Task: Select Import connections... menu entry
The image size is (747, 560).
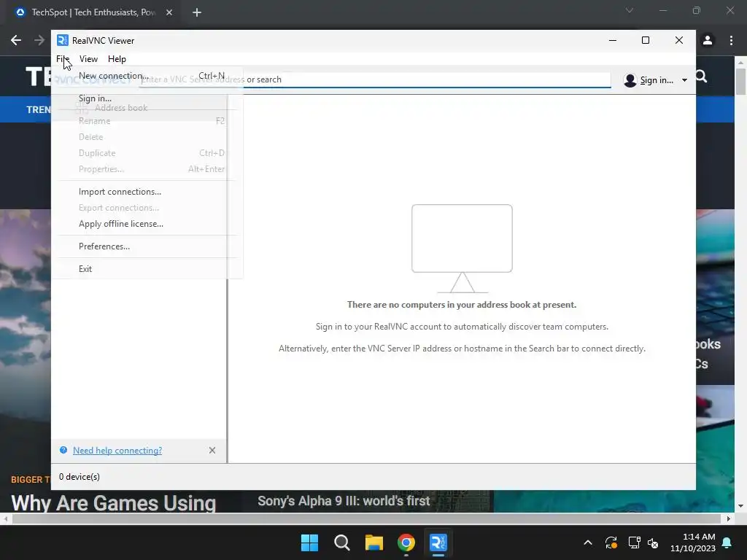Action: pyautogui.click(x=147, y=192)
